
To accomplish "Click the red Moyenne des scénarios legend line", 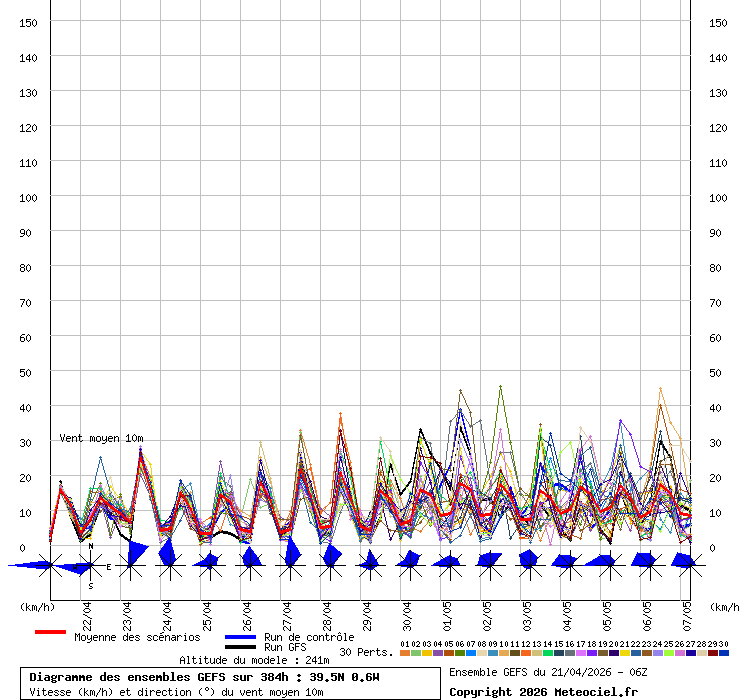I will (50, 632).
